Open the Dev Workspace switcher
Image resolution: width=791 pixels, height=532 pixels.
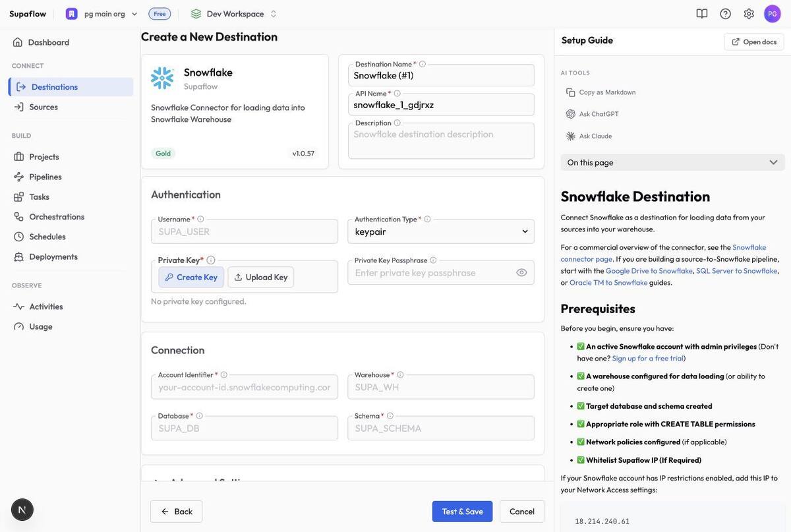[235, 14]
